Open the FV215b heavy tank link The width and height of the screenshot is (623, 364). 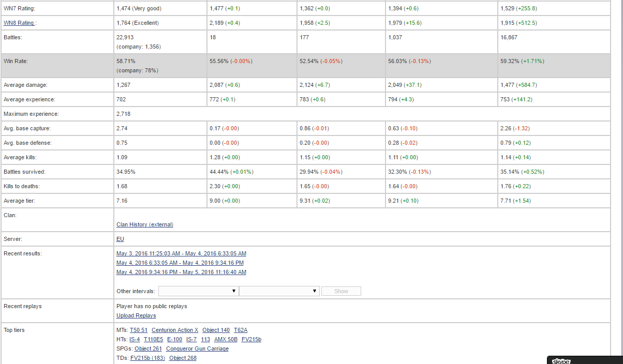[251, 339]
